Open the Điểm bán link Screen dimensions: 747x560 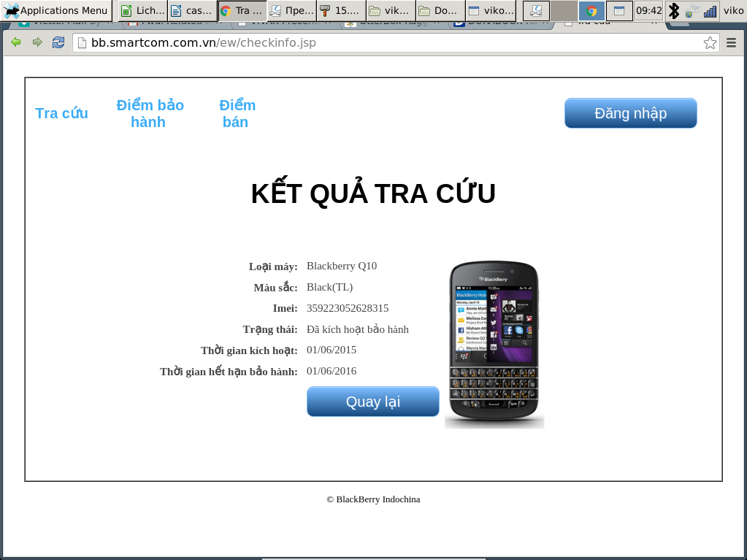pyautogui.click(x=237, y=113)
